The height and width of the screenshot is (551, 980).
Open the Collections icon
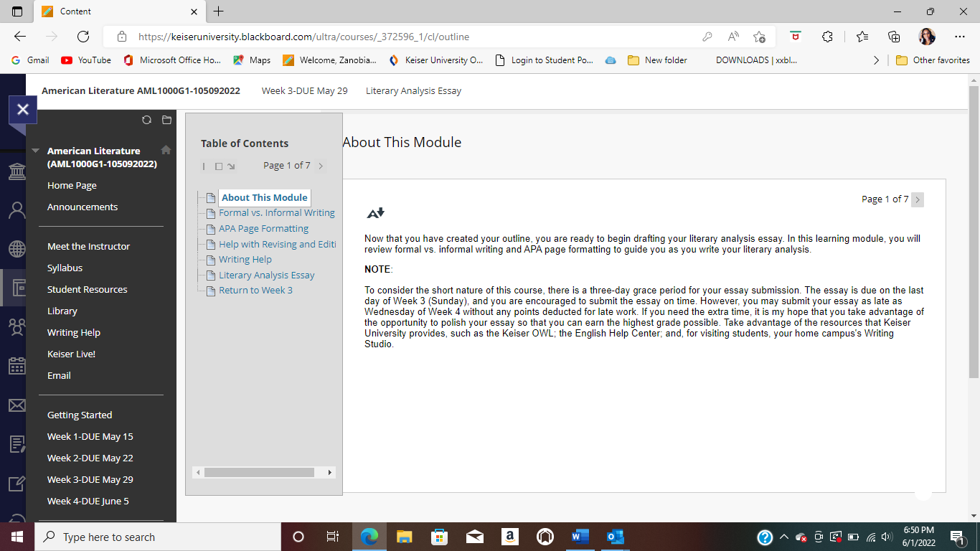[x=894, y=37]
